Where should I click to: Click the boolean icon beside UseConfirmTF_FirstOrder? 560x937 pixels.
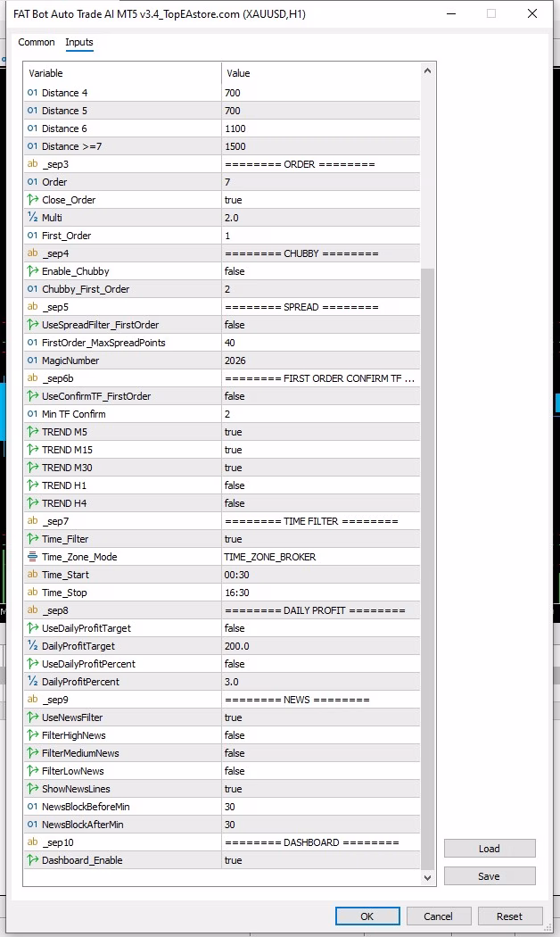32,396
